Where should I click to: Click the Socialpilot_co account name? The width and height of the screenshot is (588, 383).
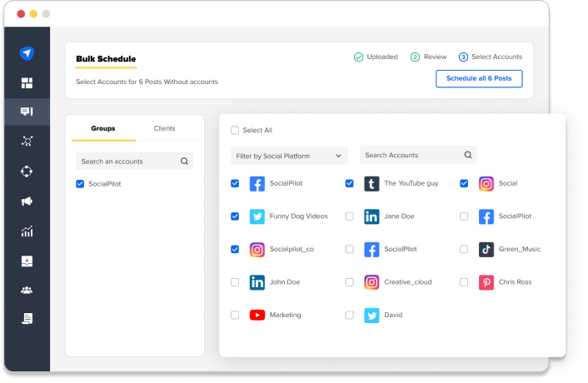(292, 249)
